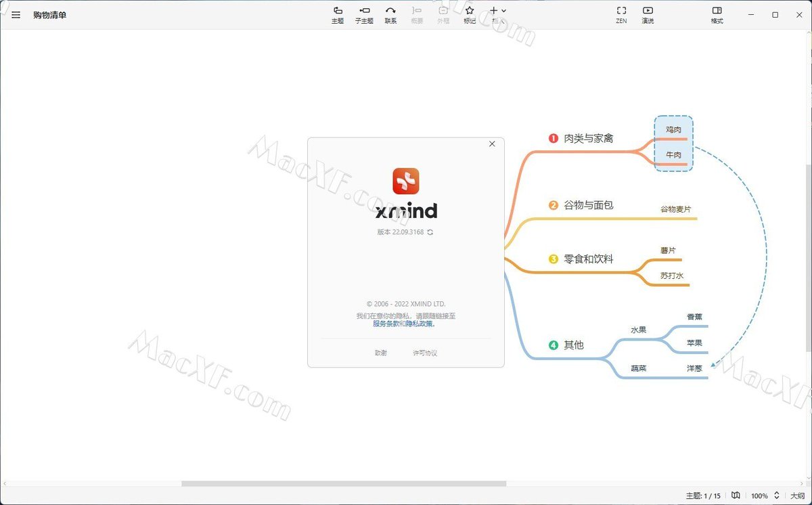Image resolution: width=812 pixels, height=505 pixels.
Task: Click the 主题: 1 / 15 topic count
Action: [704, 496]
